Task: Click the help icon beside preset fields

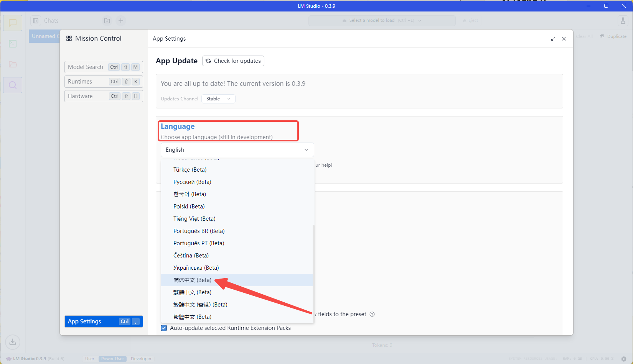Action: [x=372, y=314]
